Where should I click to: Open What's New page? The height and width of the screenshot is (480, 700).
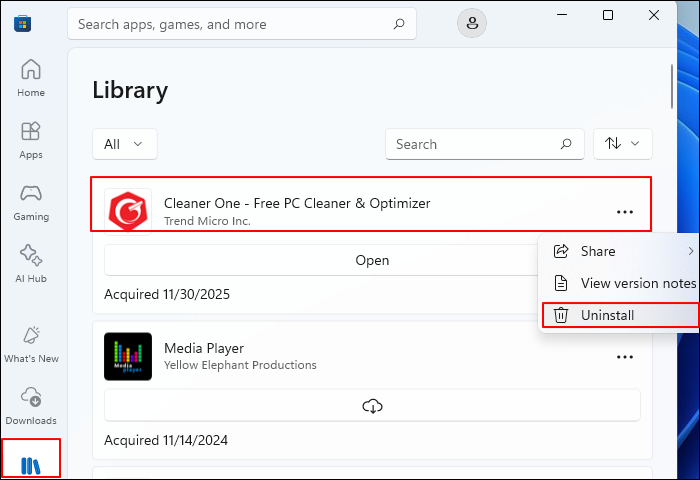click(31, 344)
